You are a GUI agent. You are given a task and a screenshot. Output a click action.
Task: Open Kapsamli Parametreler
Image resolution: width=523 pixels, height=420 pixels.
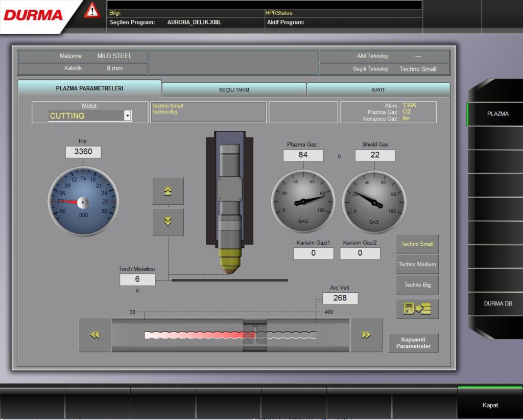pos(413,343)
